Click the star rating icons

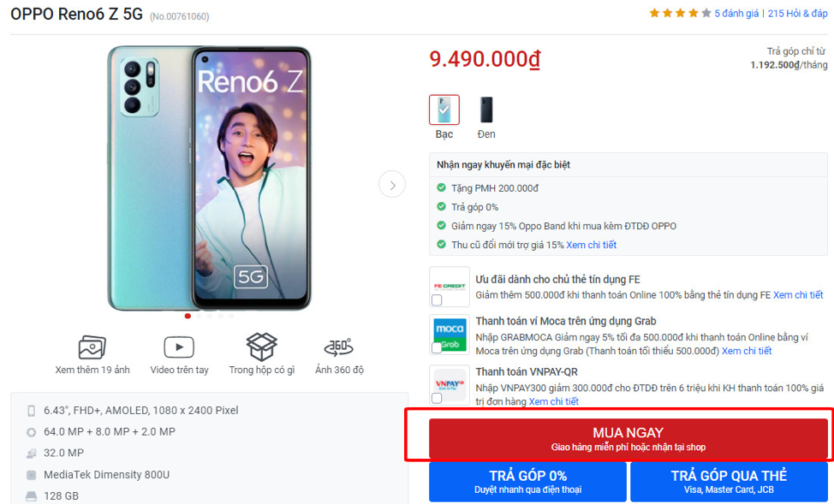[680, 14]
